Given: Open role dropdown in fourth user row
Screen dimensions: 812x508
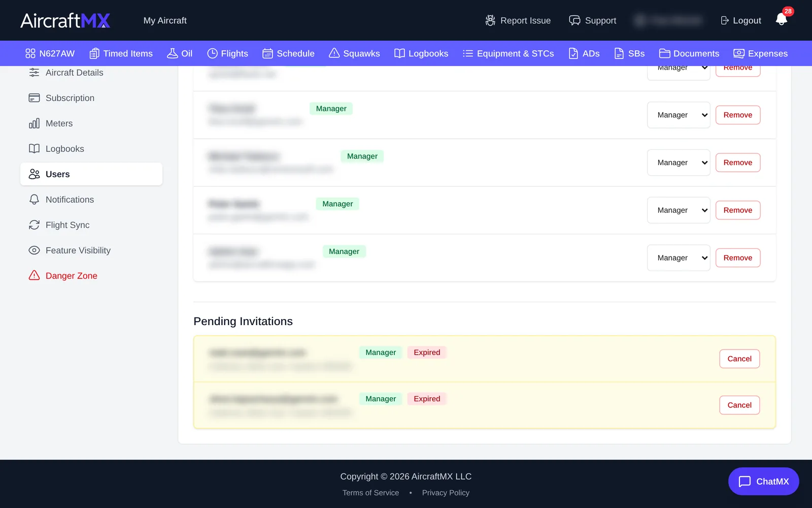Looking at the screenshot, I should (x=679, y=210).
